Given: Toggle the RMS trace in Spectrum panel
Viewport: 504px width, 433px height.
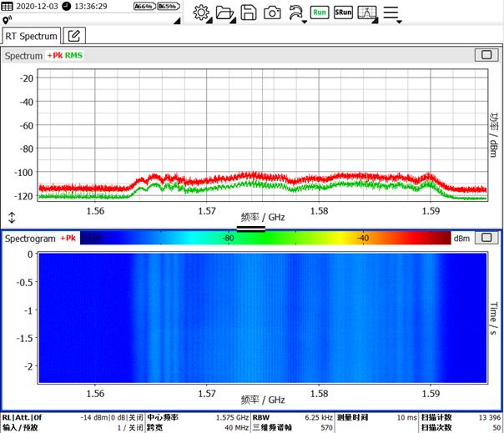Looking at the screenshot, I should point(75,56).
